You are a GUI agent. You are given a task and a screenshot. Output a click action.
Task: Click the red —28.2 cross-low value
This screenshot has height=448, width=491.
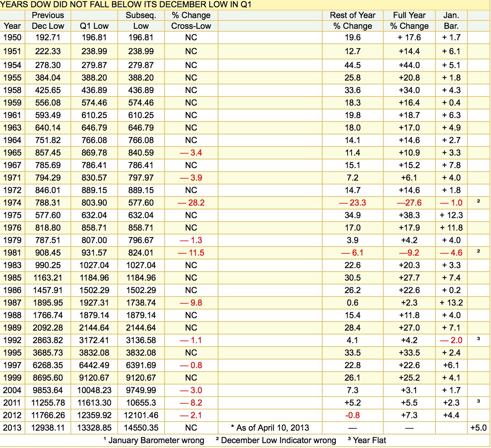point(191,203)
